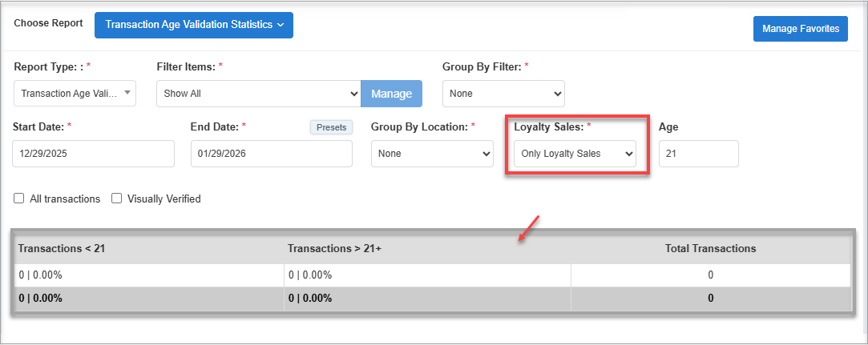Click the Manage Favorites button
The width and height of the screenshot is (868, 345).
(800, 29)
